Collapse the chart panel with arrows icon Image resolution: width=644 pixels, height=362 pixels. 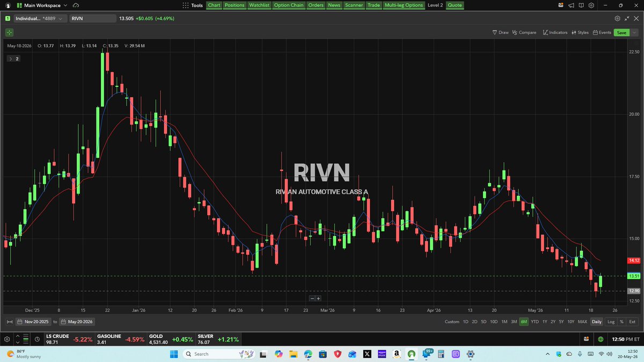tap(627, 18)
